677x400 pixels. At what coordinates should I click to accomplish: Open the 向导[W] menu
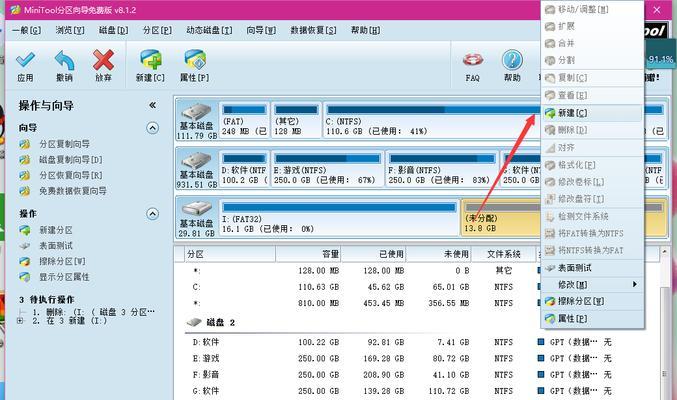point(261,30)
